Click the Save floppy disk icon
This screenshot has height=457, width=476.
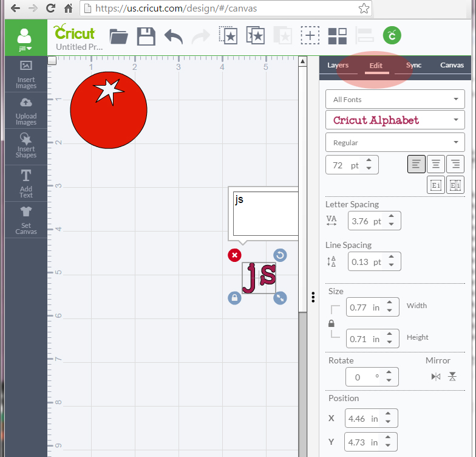(146, 36)
